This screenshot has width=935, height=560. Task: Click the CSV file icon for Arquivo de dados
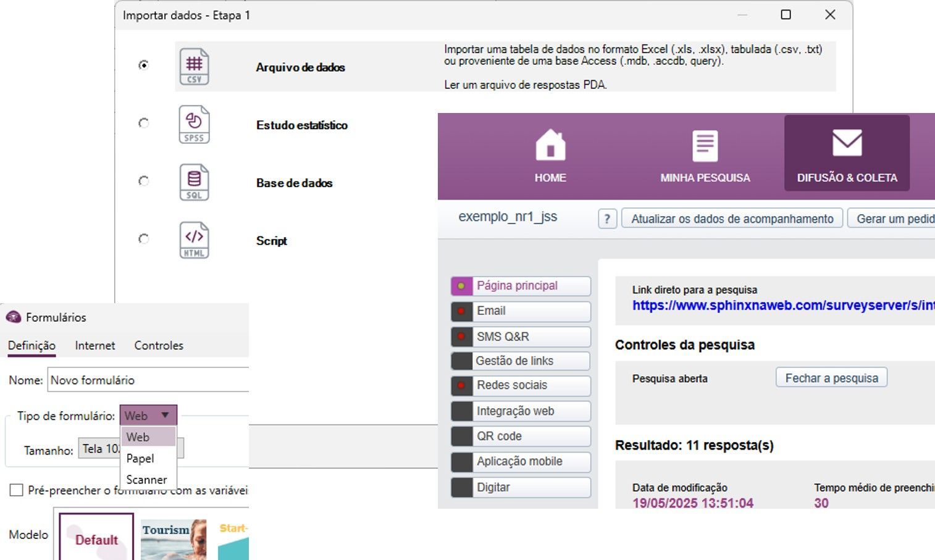coord(194,67)
